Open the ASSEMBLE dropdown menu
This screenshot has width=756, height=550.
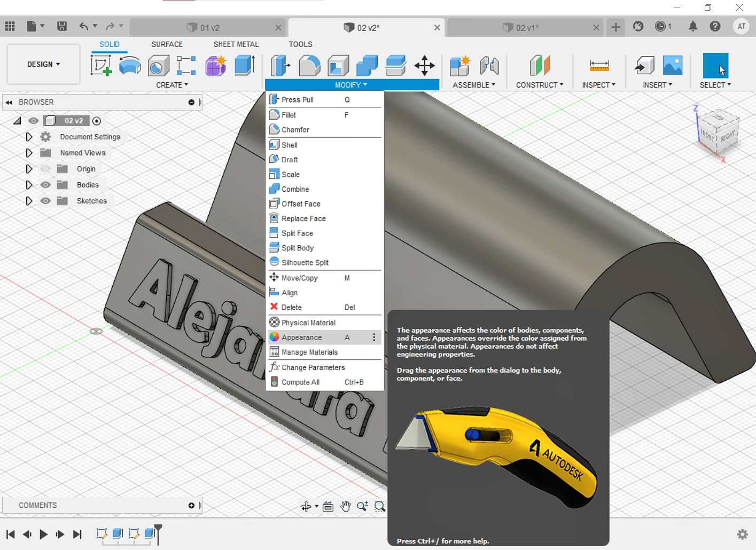pos(474,85)
